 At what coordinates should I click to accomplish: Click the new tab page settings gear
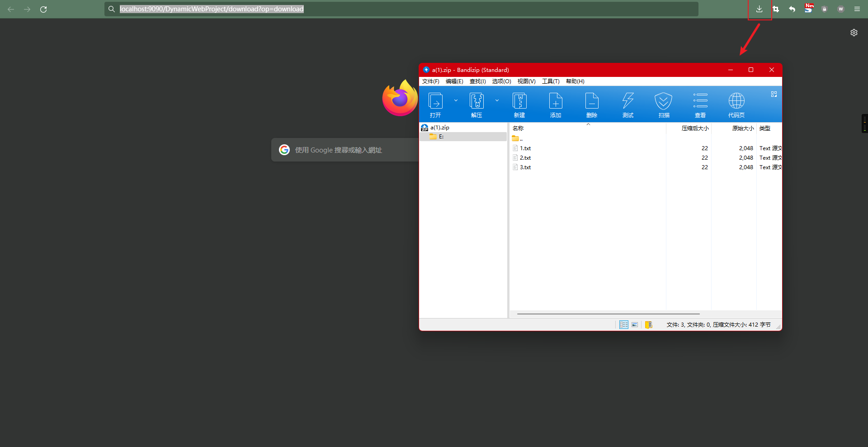click(x=854, y=33)
